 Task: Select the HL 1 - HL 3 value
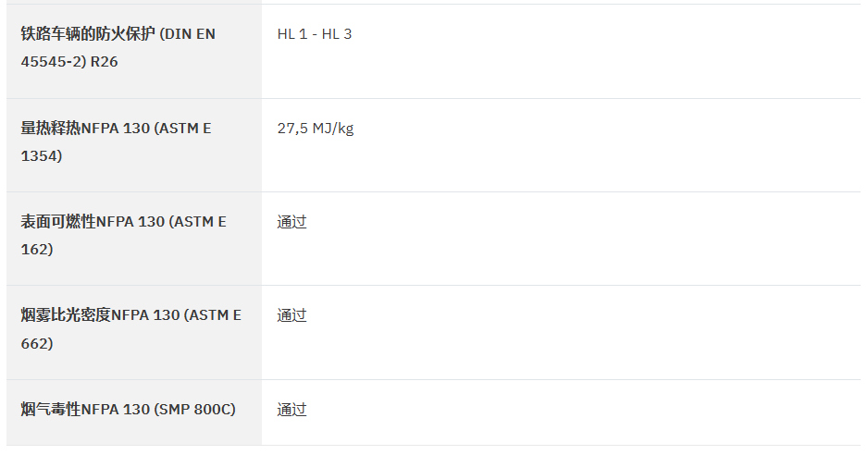point(315,34)
